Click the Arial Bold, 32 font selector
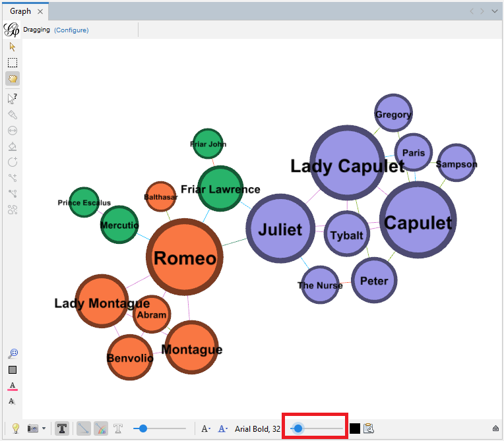This screenshot has height=441, width=504. (x=257, y=428)
